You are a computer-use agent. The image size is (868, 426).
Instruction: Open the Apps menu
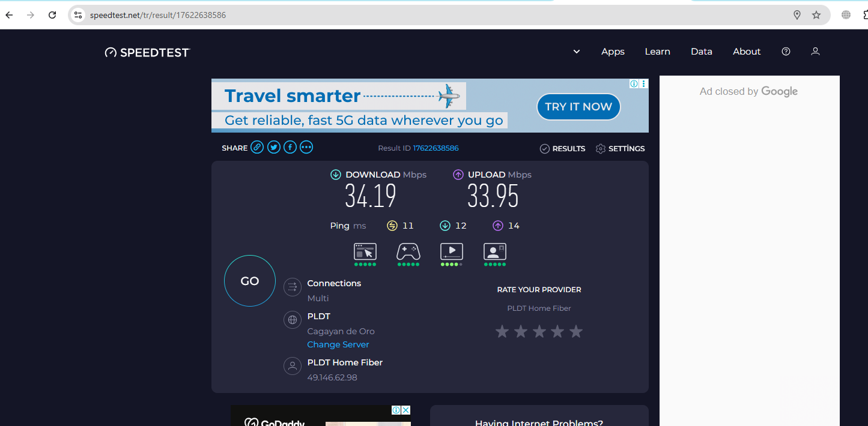point(613,52)
